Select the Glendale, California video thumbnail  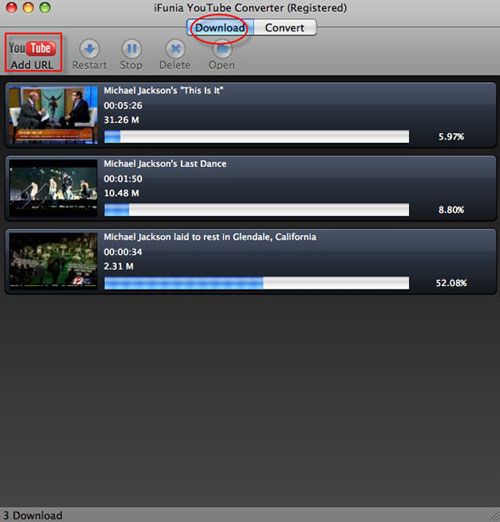pos(53,261)
